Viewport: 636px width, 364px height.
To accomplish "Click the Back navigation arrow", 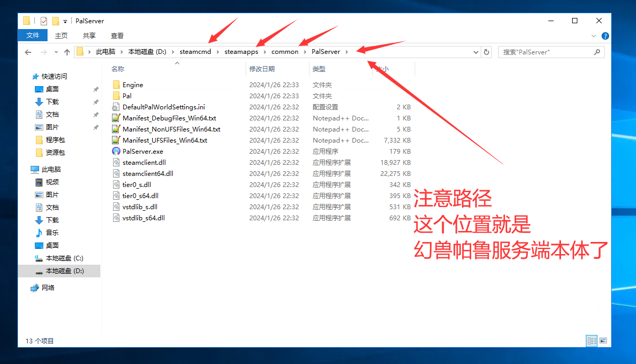I will click(28, 52).
